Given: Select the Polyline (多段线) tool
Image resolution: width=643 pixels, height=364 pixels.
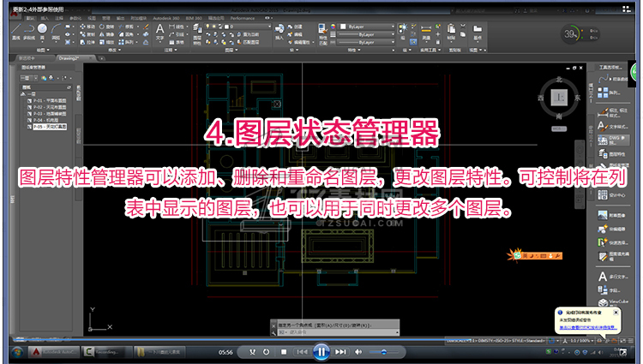Looking at the screenshot, I should (29, 31).
